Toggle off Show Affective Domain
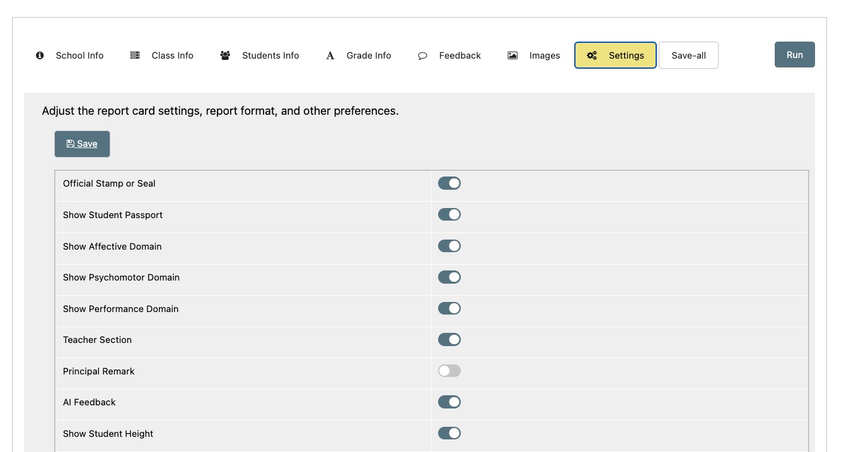Viewport: 868px width, 452px height. click(449, 246)
